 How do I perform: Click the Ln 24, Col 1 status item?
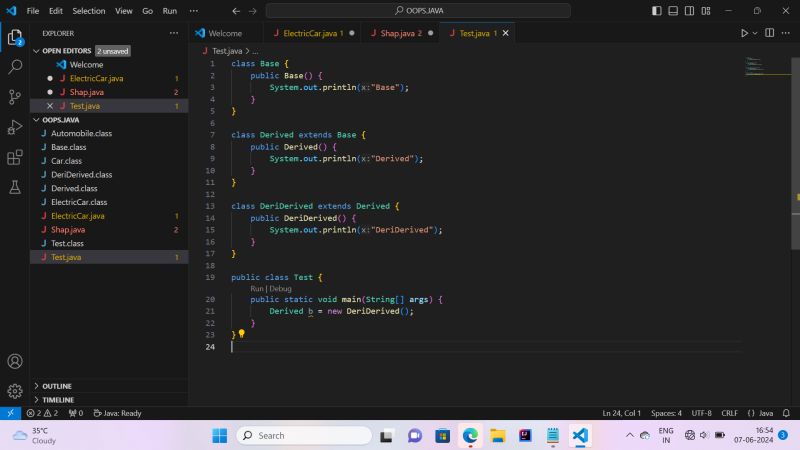pos(621,413)
